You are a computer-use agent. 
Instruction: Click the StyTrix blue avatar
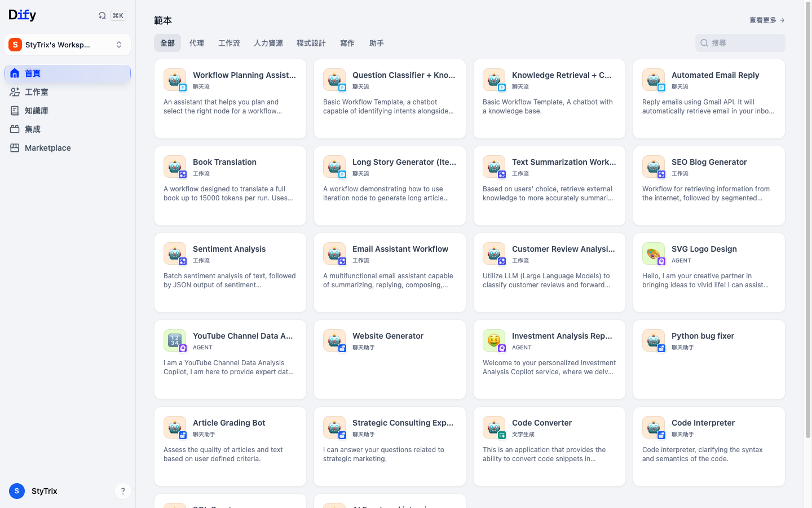(17, 491)
